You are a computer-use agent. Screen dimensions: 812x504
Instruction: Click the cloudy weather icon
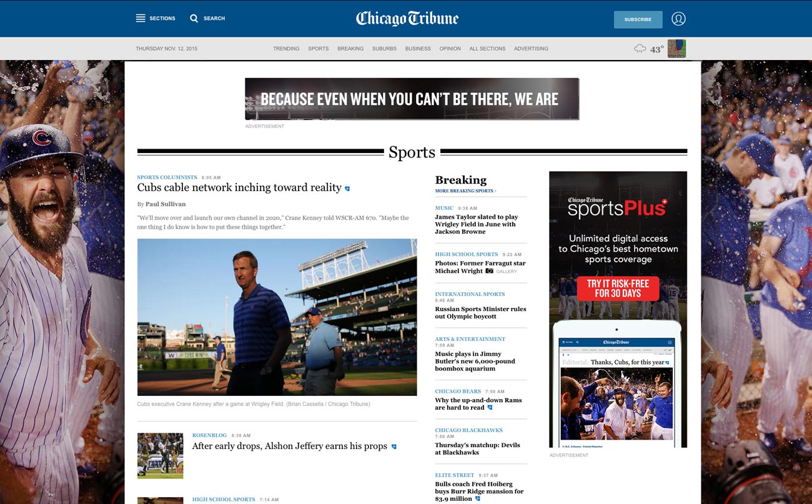tap(640, 49)
